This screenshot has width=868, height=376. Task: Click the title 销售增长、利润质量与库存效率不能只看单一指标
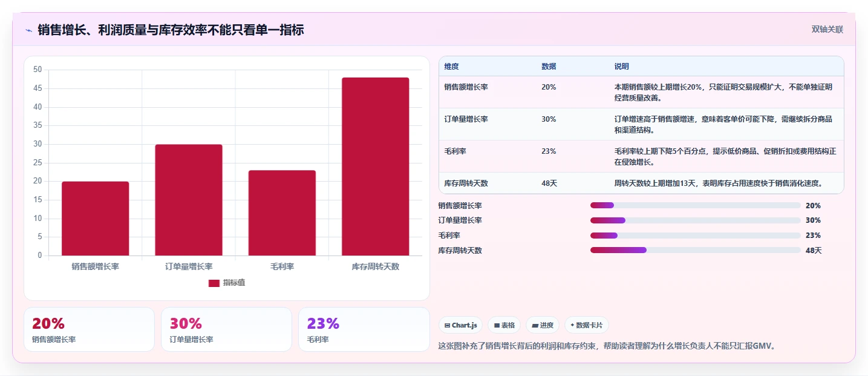point(171,30)
